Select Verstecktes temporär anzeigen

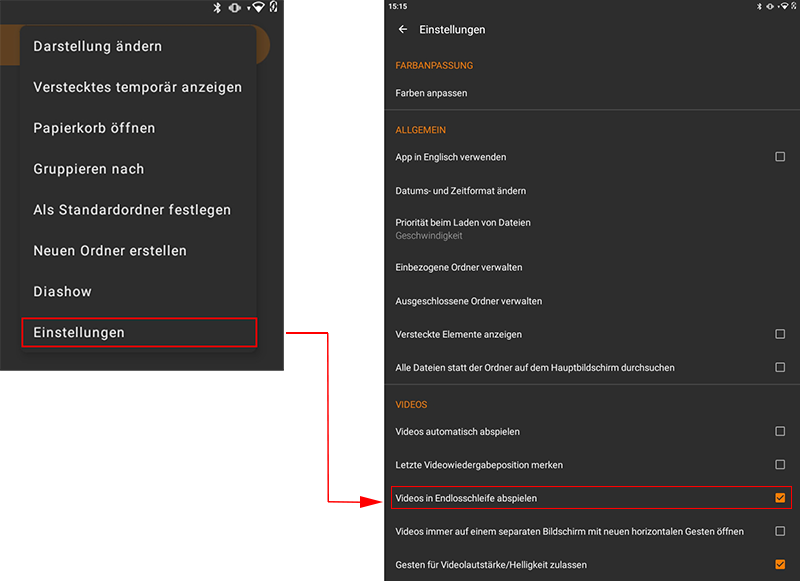(138, 87)
